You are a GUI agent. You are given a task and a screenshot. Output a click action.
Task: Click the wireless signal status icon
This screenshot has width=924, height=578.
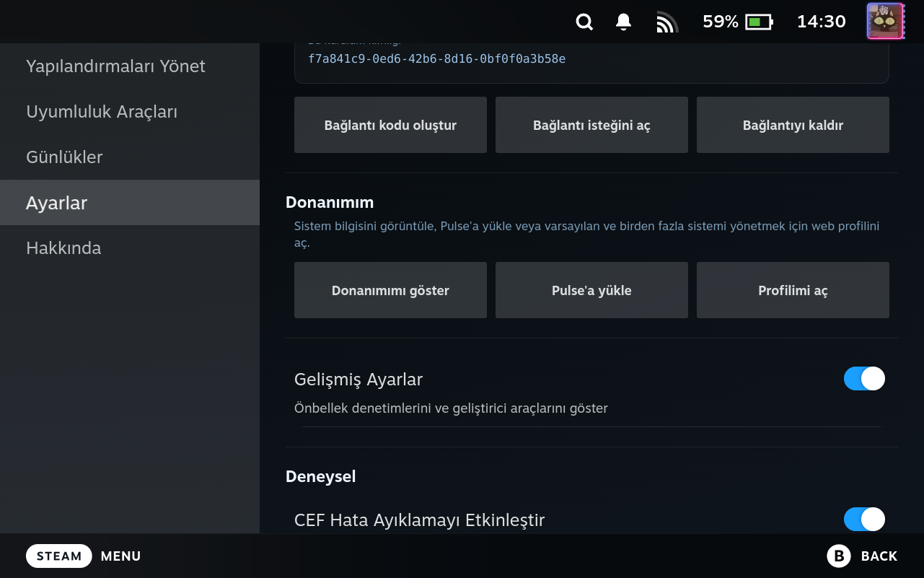pyautogui.click(x=667, y=22)
